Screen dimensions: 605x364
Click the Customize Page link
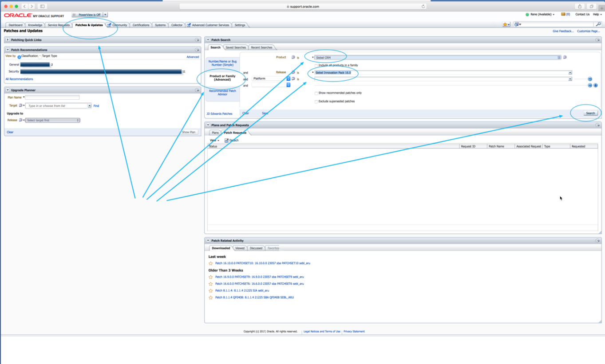point(589,31)
